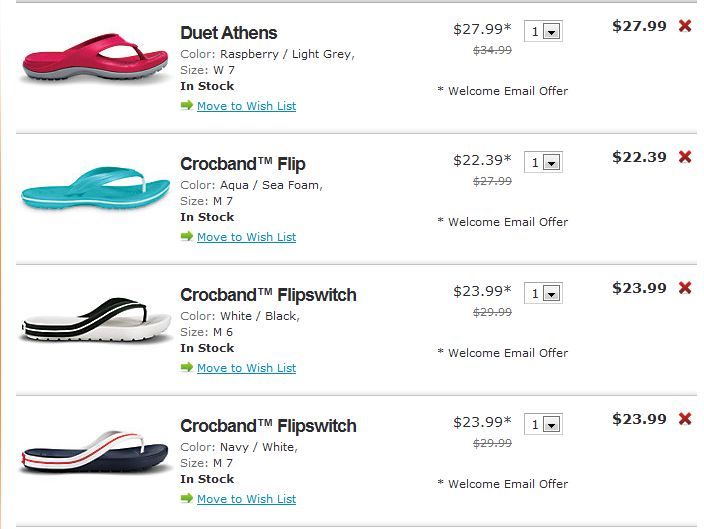
Task: Remove Duet Athens with red X icon
Action: click(x=685, y=26)
